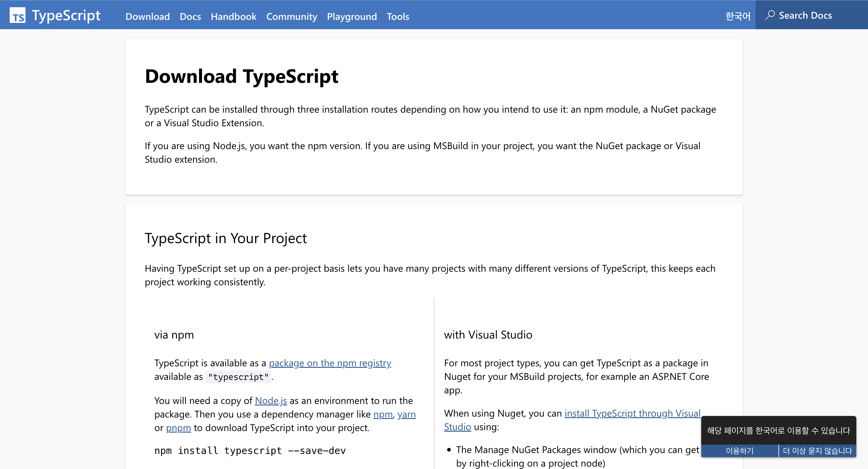
Task: Dismiss popup with 더 이상 묻지 않습니다
Action: [x=817, y=451]
